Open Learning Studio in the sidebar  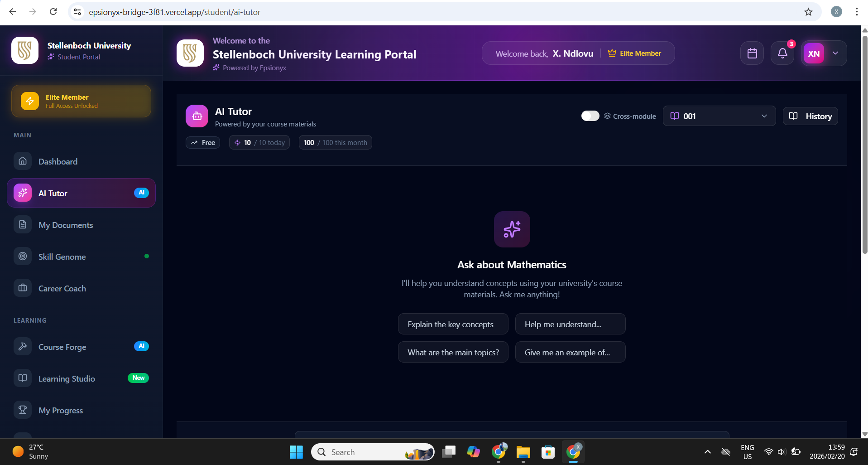[81, 378]
